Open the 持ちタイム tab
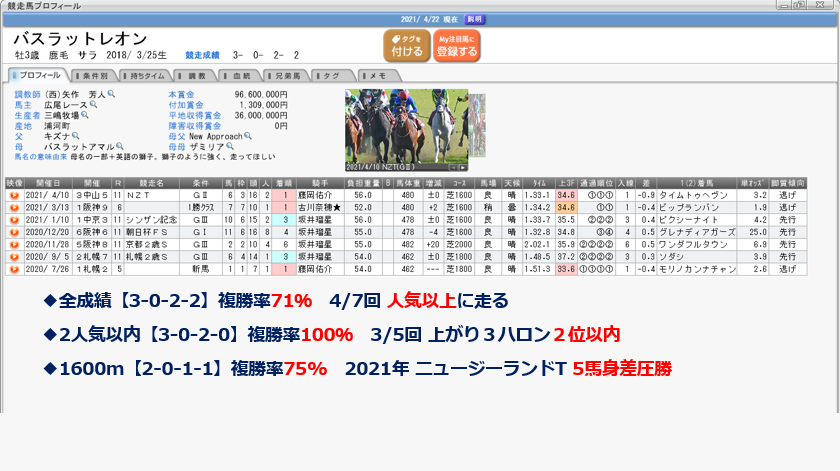 (x=146, y=75)
